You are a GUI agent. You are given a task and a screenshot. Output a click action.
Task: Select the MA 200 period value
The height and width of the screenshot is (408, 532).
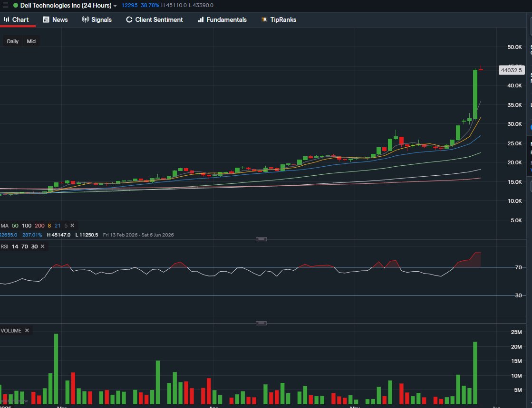[x=39, y=226]
